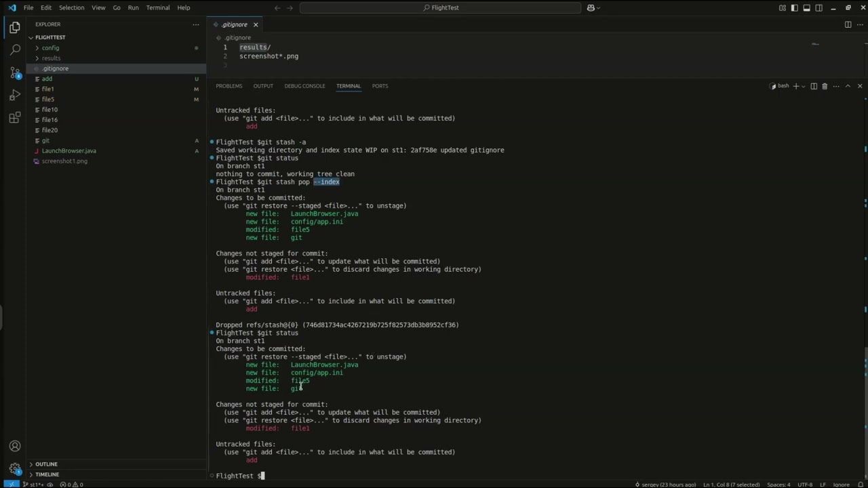Open the Go menu
The width and height of the screenshot is (868, 488).
pos(117,7)
